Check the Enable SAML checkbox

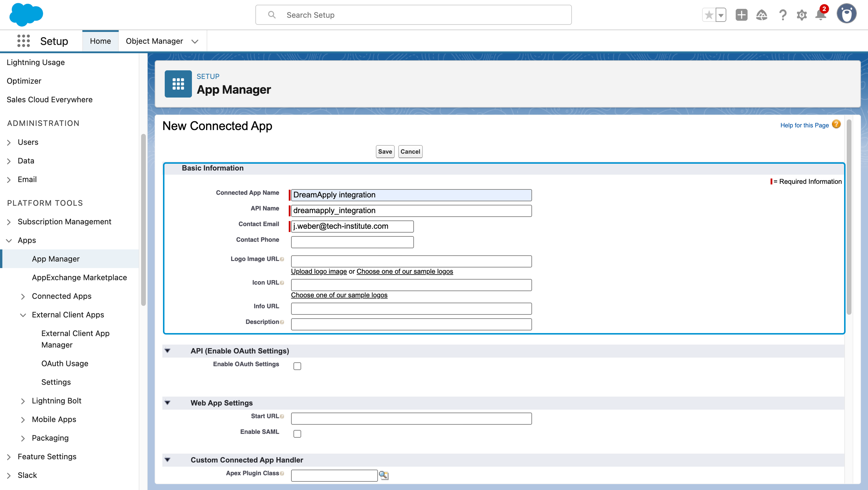click(297, 434)
